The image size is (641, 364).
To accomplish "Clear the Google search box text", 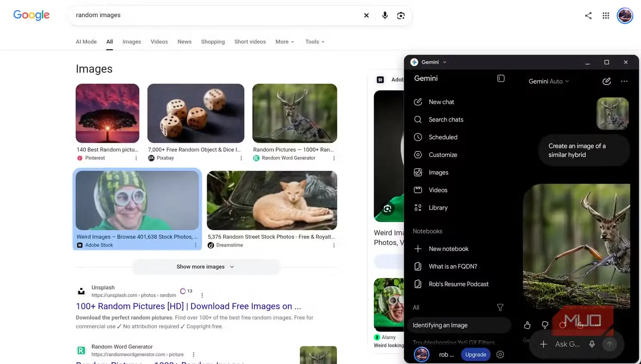I will pos(366,16).
